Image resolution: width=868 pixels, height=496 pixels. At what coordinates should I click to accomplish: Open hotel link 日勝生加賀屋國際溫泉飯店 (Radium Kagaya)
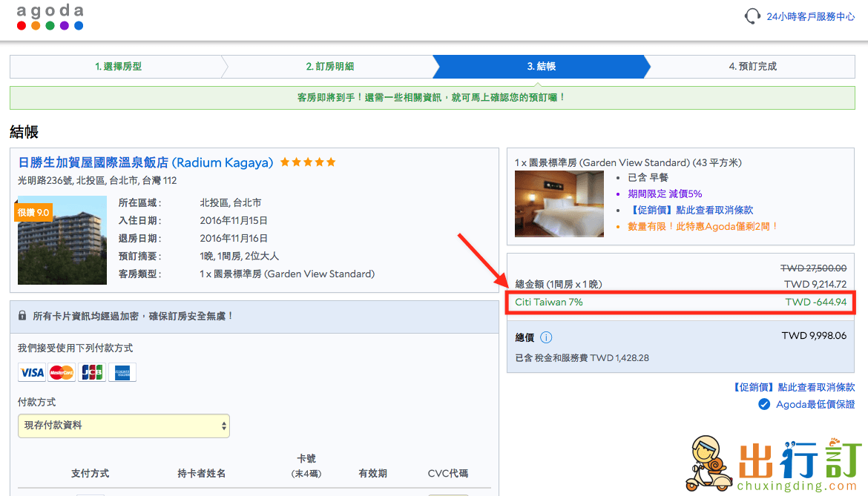145,162
